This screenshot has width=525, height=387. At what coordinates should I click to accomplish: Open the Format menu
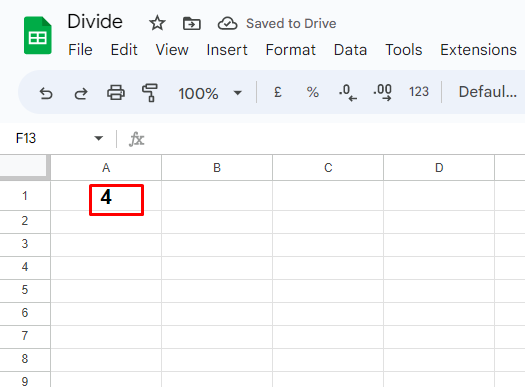(x=290, y=50)
